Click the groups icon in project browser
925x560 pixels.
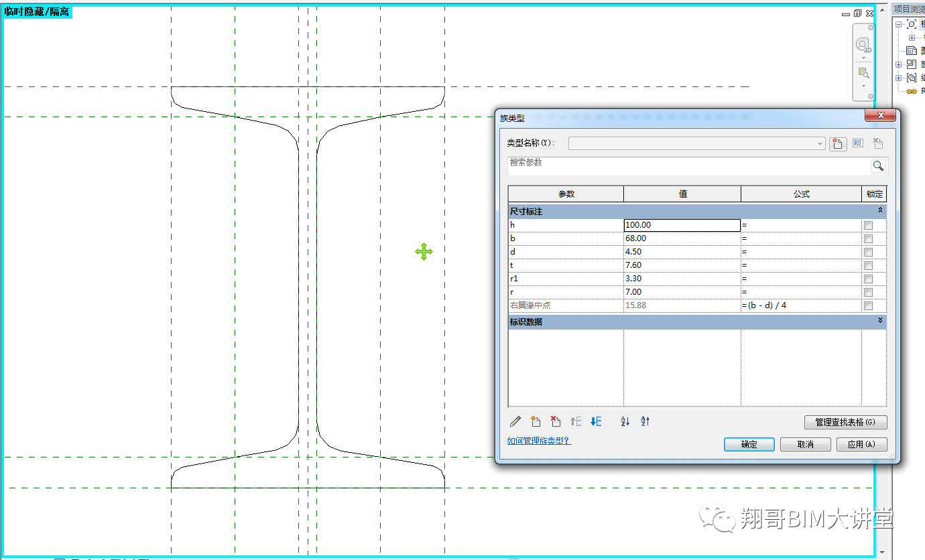911,78
